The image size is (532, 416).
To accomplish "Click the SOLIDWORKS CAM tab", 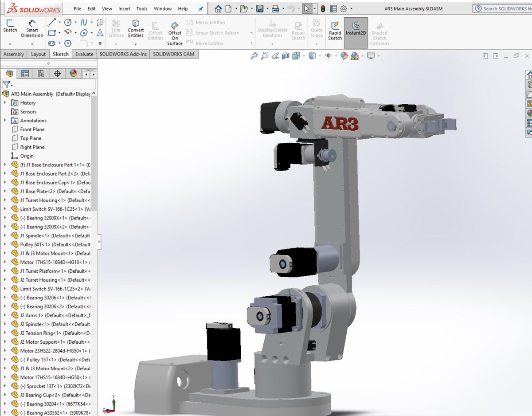I will point(174,54).
